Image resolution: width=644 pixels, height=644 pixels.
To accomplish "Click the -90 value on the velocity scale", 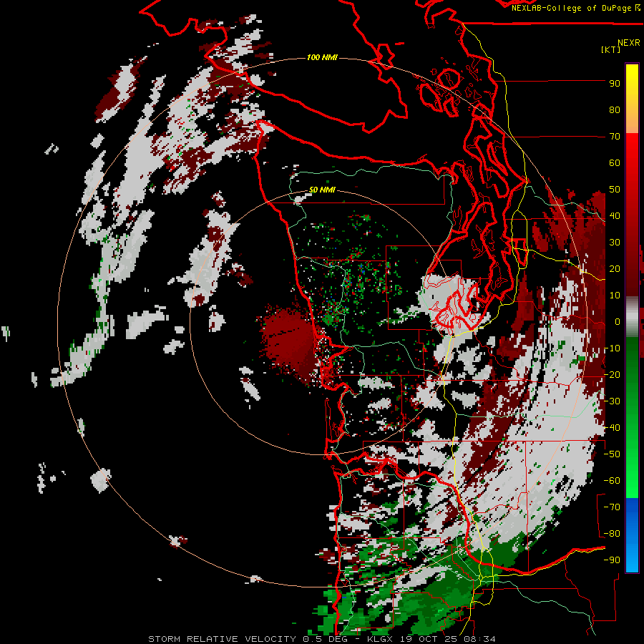I will [612, 560].
